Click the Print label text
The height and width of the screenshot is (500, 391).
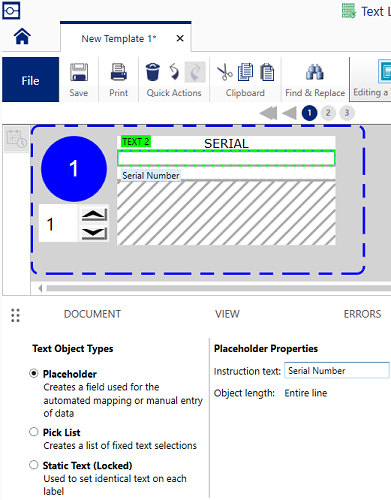click(119, 93)
